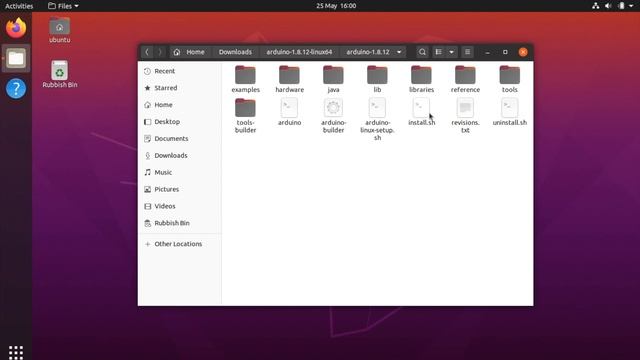Toggle list view in the Files toolbar
This screenshot has height=360, width=640.
[x=438, y=52]
